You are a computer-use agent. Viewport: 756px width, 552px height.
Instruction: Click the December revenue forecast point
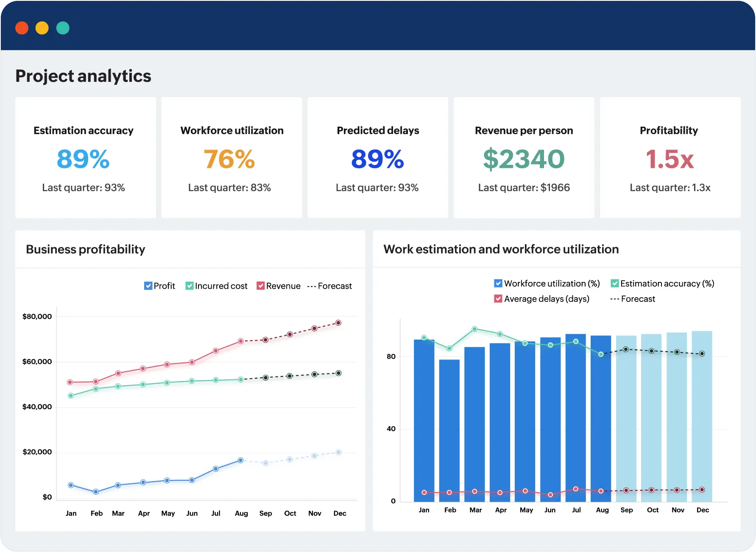338,323
